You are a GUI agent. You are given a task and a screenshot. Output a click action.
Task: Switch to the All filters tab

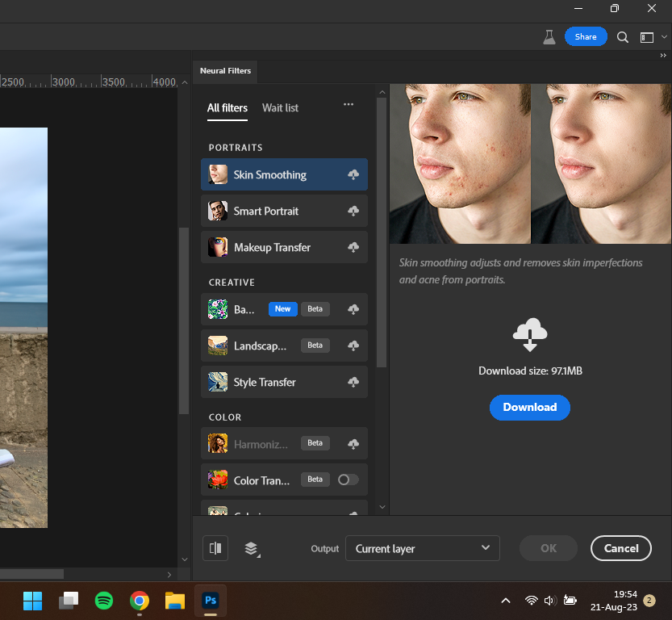coord(227,108)
